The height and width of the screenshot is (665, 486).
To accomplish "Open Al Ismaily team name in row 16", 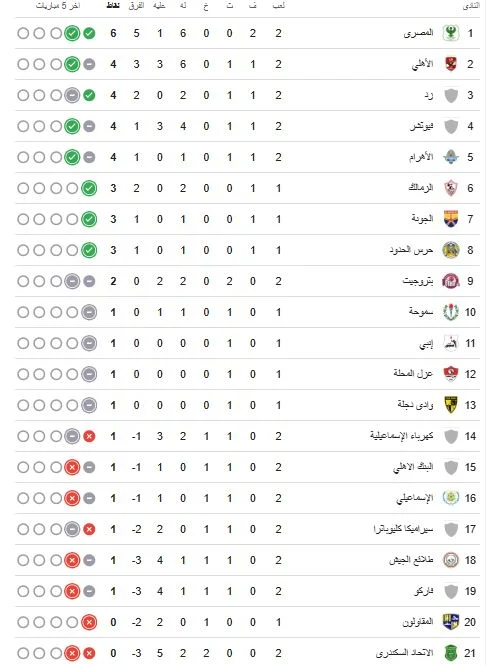I will click(x=415, y=498).
